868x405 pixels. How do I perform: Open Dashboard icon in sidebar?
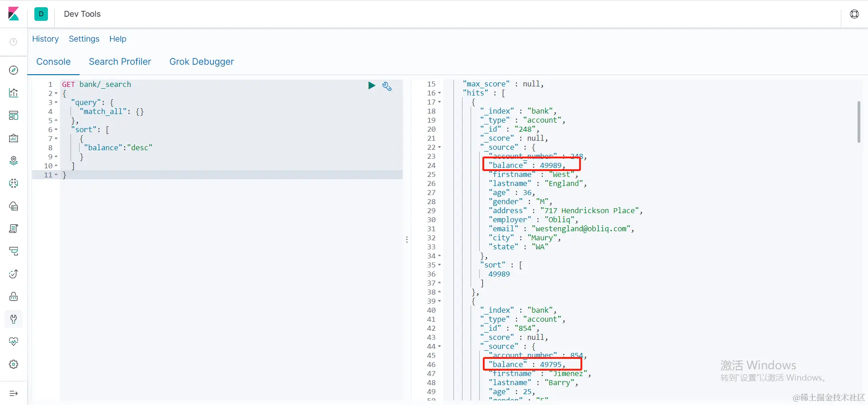point(14,115)
